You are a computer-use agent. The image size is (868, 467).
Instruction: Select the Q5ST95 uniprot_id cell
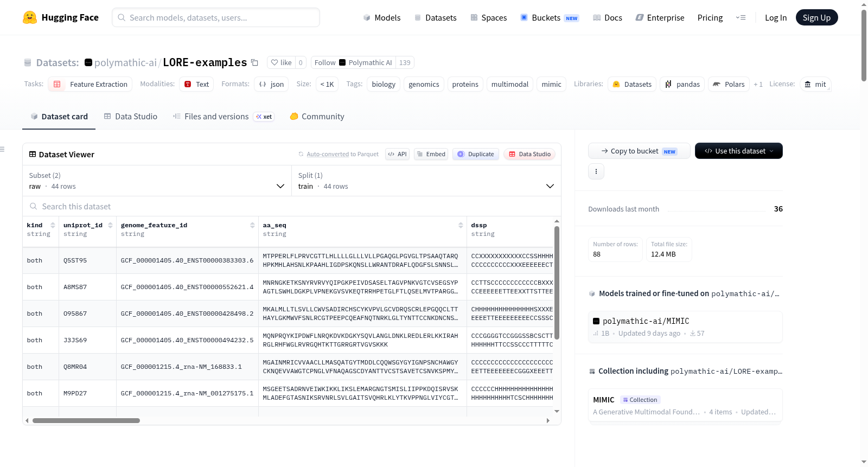pos(87,260)
